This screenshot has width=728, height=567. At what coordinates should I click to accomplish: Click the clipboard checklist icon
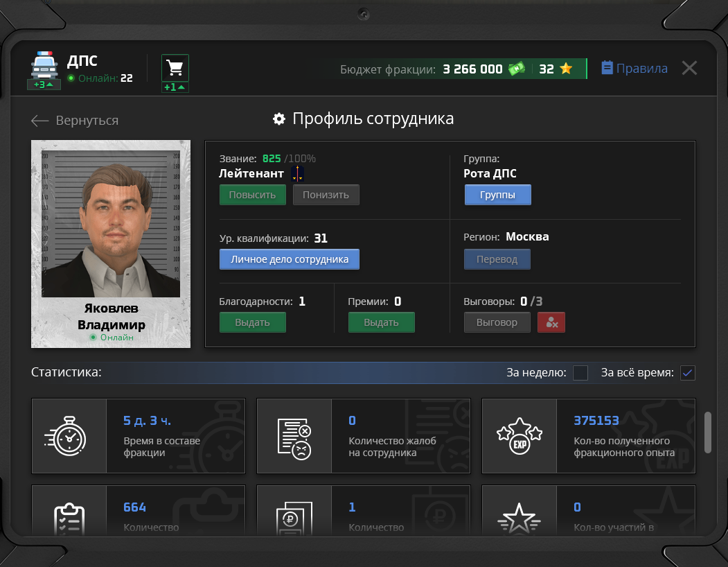tap(69, 518)
